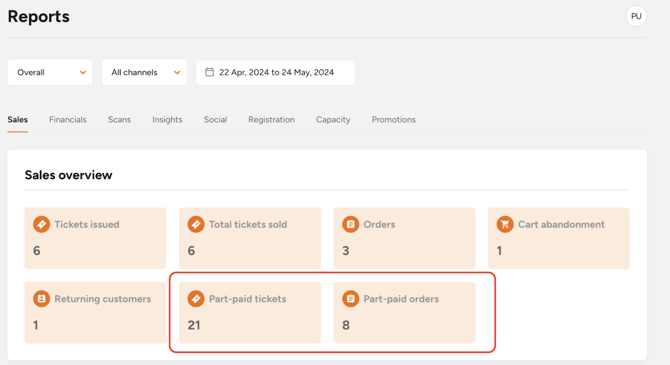Click the calendar icon in date range
The image size is (670, 365).
(x=209, y=72)
